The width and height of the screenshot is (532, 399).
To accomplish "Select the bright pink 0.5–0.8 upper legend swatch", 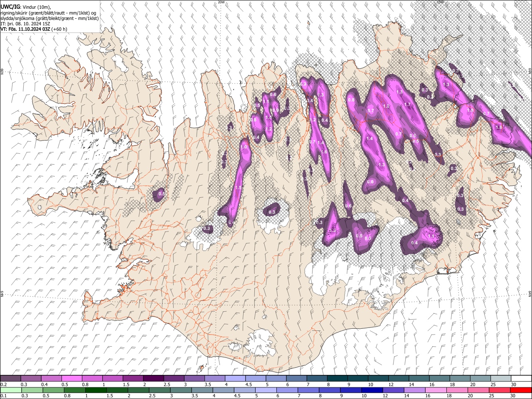I will (x=72, y=378).
